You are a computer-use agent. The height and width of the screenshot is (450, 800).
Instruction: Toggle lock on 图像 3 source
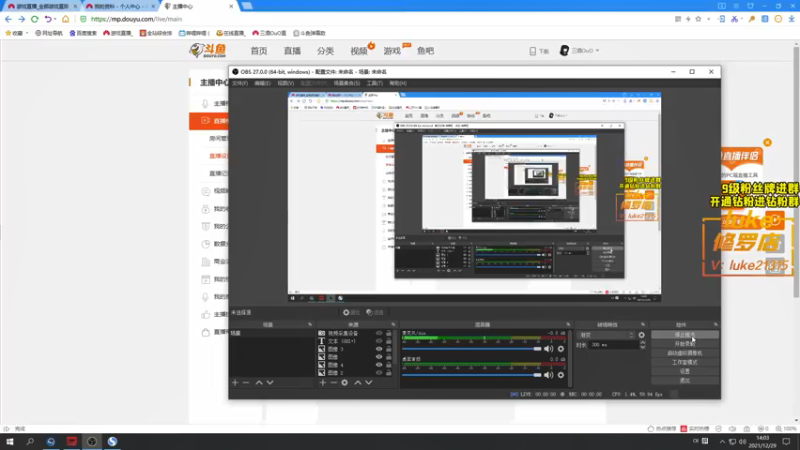389,349
